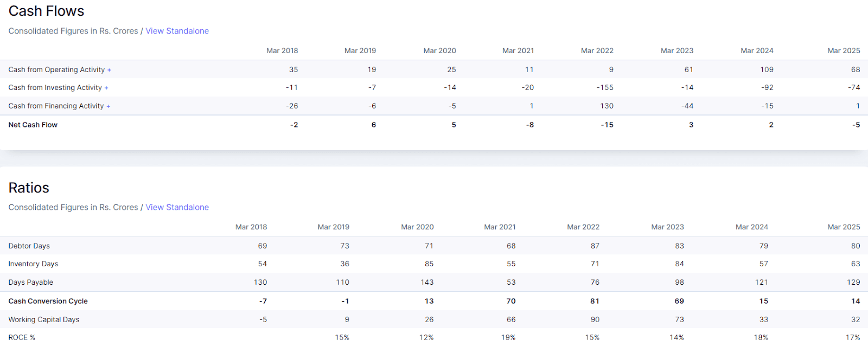Click the Cash Flows section heading
Screen dimensions: 868x346
click(46, 11)
